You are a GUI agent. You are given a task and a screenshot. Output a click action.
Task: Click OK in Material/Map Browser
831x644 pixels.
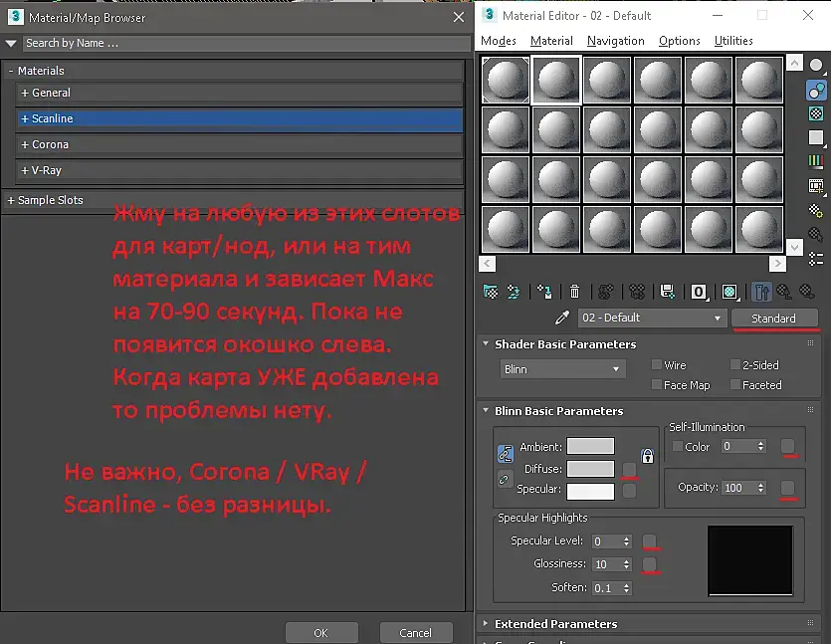[321, 632]
